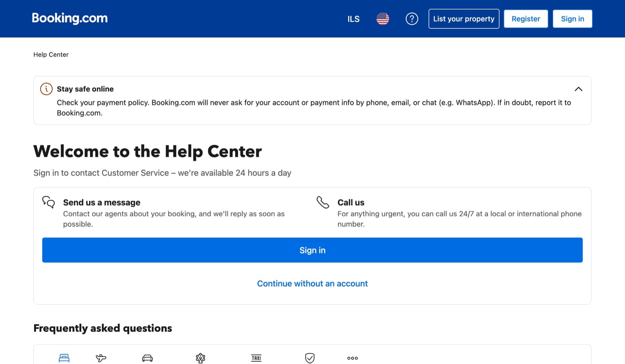
Task: Select the stays bed icon tab
Action: [x=64, y=358]
